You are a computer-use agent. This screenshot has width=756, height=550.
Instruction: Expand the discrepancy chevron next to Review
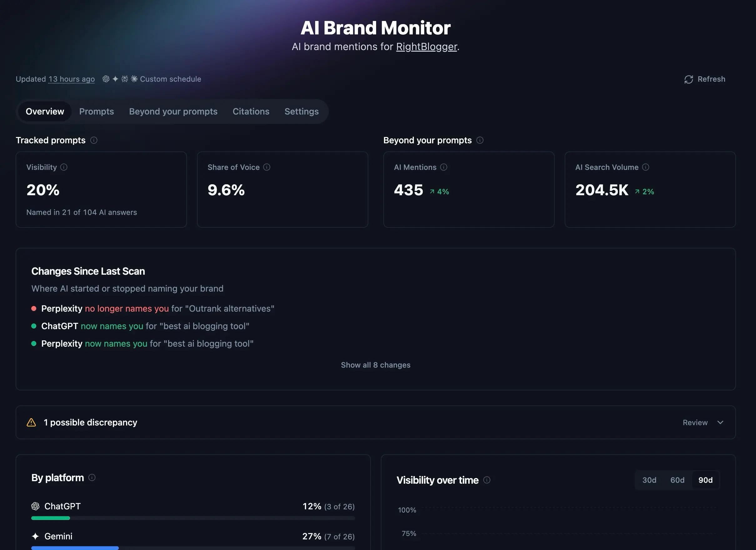[x=720, y=423]
